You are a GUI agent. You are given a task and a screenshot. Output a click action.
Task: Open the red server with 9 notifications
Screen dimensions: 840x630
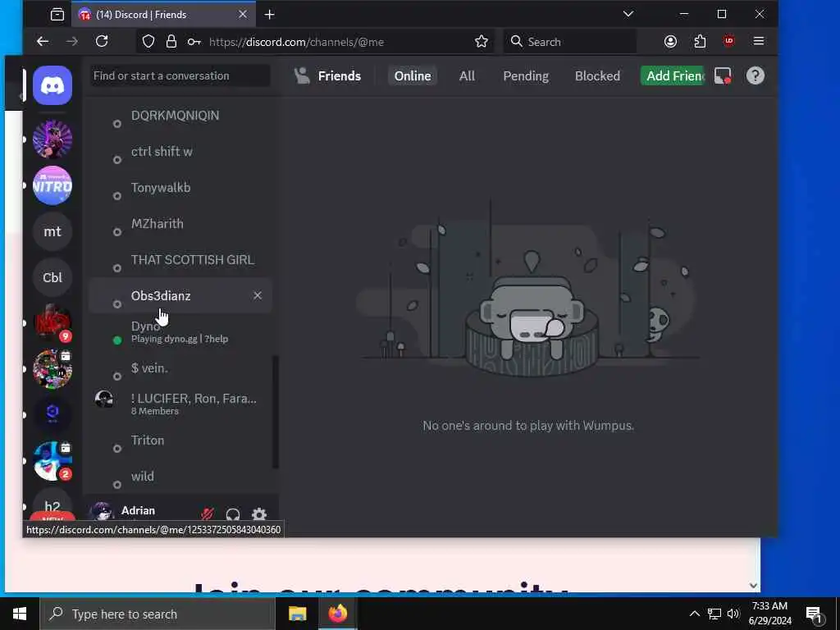click(x=52, y=323)
